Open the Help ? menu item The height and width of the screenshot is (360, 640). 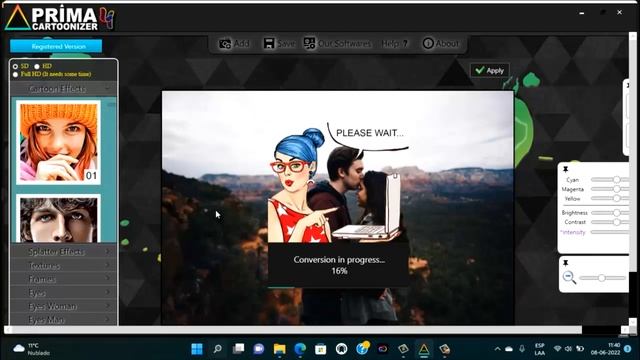pyautogui.click(x=394, y=43)
